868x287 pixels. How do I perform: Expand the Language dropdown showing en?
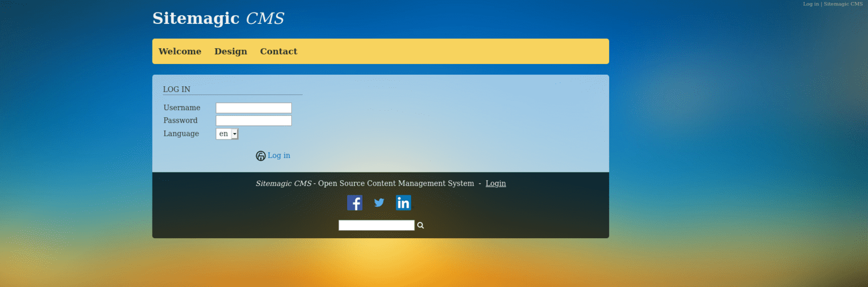click(227, 134)
